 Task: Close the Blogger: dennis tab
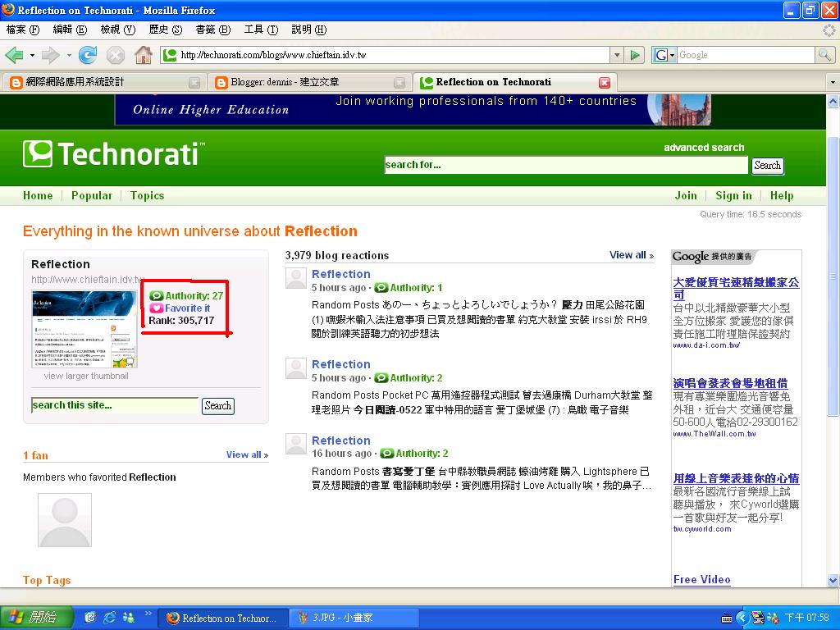point(399,83)
